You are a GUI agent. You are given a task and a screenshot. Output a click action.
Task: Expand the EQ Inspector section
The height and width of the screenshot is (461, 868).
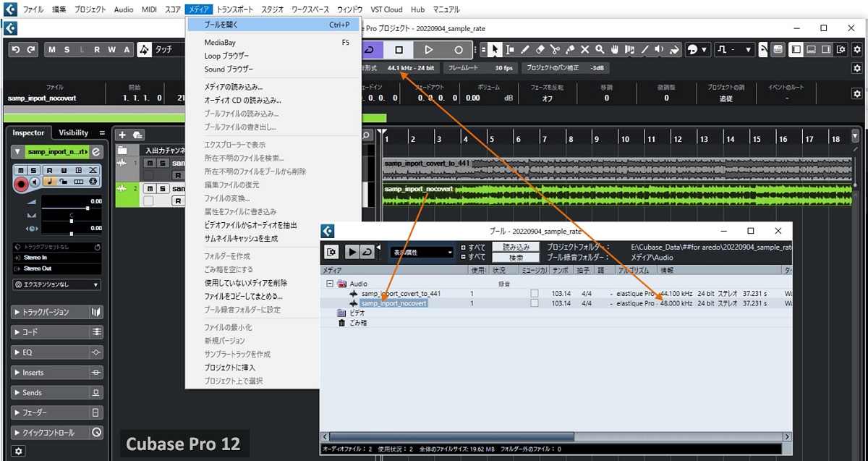58,352
